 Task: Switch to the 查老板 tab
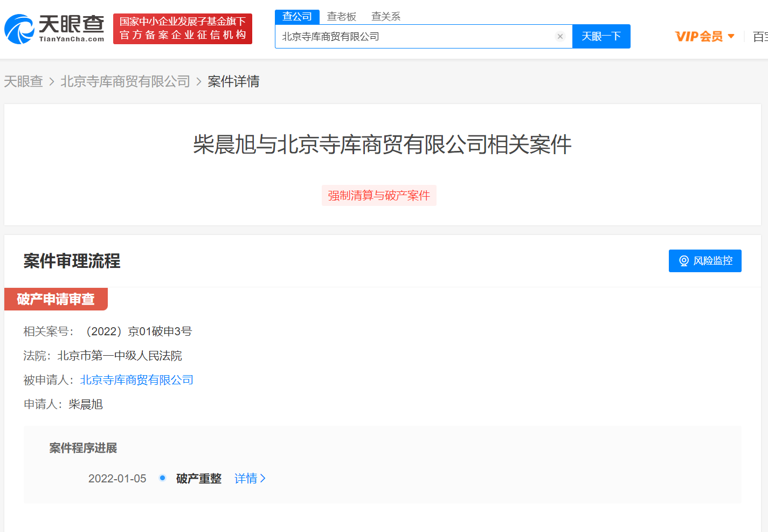coord(341,16)
